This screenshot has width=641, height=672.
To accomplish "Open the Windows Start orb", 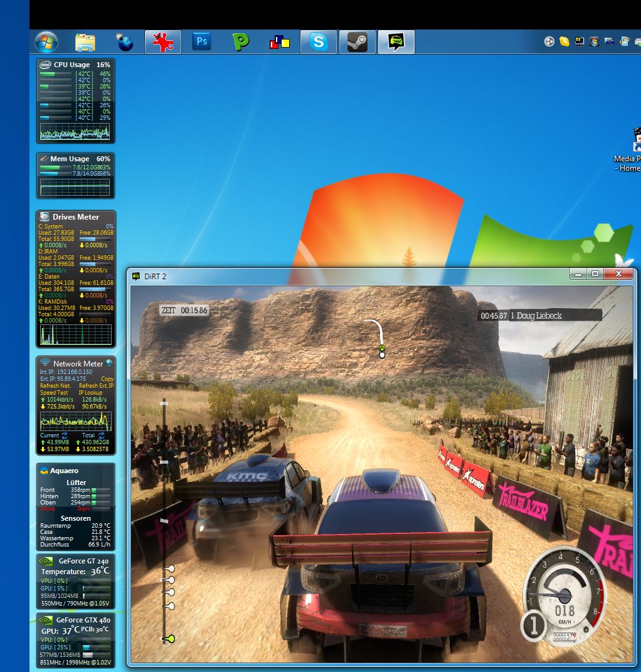I will tap(46, 42).
